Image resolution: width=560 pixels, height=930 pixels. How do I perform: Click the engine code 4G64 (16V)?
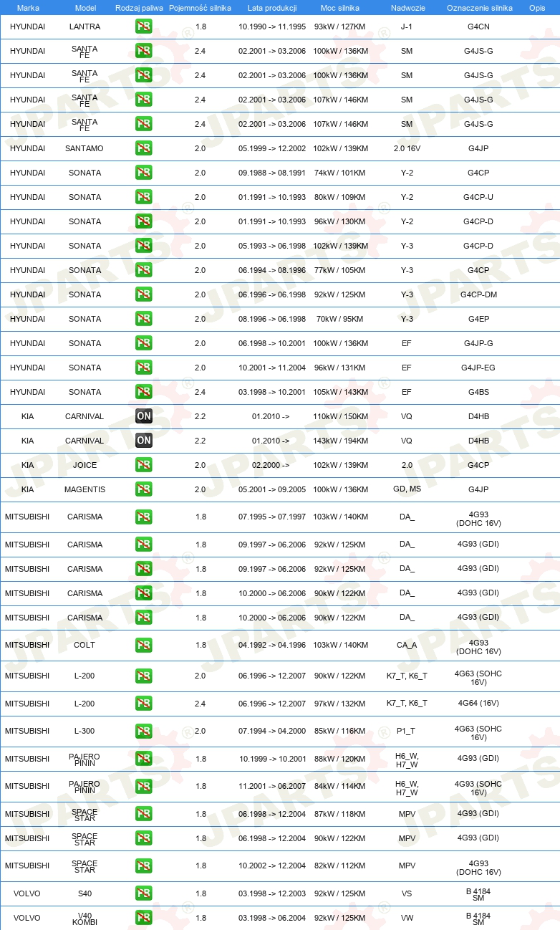(x=478, y=704)
